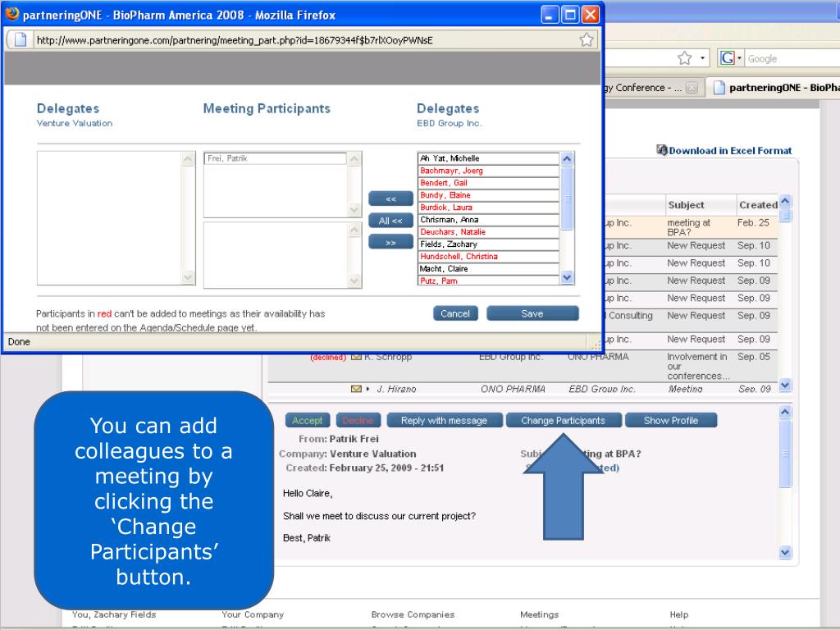The height and width of the screenshot is (630, 840).
Task: Select delegate Hundschell, Christina
Action: point(488,257)
